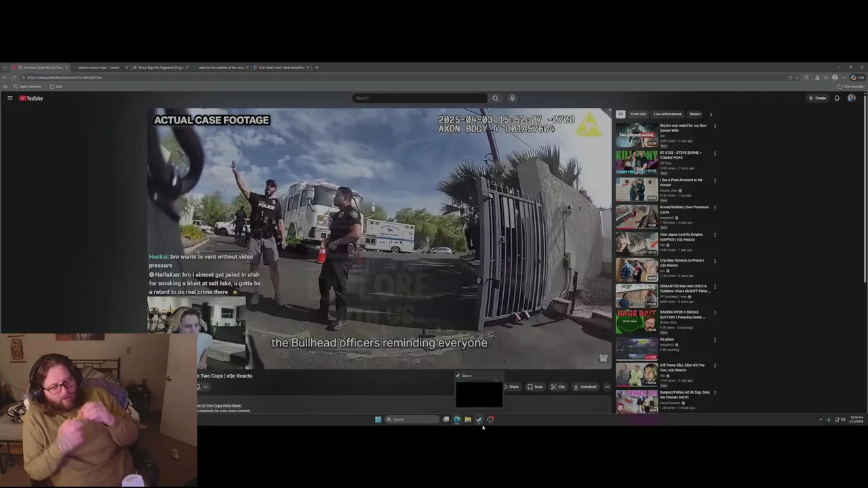Open the Other favorites folder

[851, 87]
